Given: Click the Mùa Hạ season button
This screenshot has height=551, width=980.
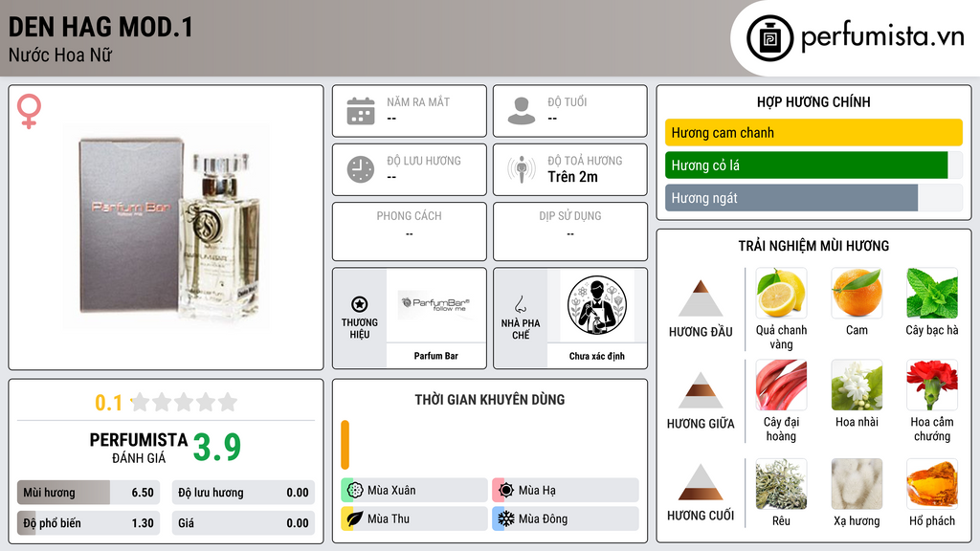Looking at the screenshot, I should [566, 491].
